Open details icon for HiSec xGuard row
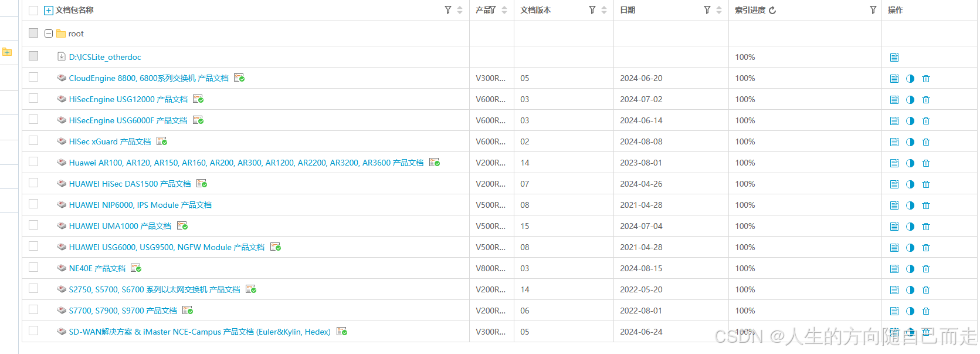 pos(894,142)
